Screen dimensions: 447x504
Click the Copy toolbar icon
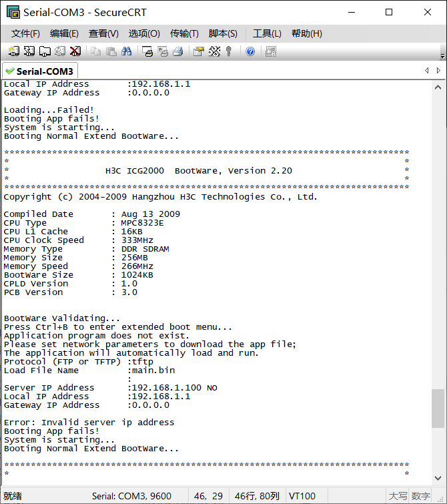96,51
